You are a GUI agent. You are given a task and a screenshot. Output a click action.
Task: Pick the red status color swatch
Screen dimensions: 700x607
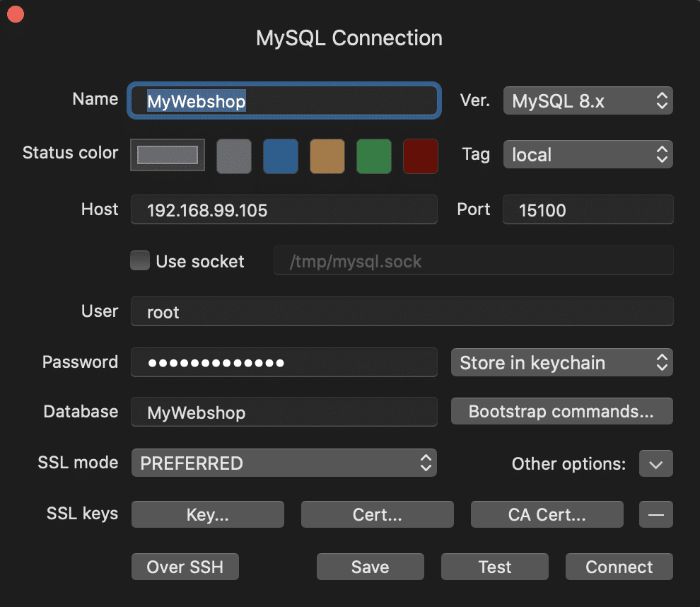pyautogui.click(x=421, y=156)
